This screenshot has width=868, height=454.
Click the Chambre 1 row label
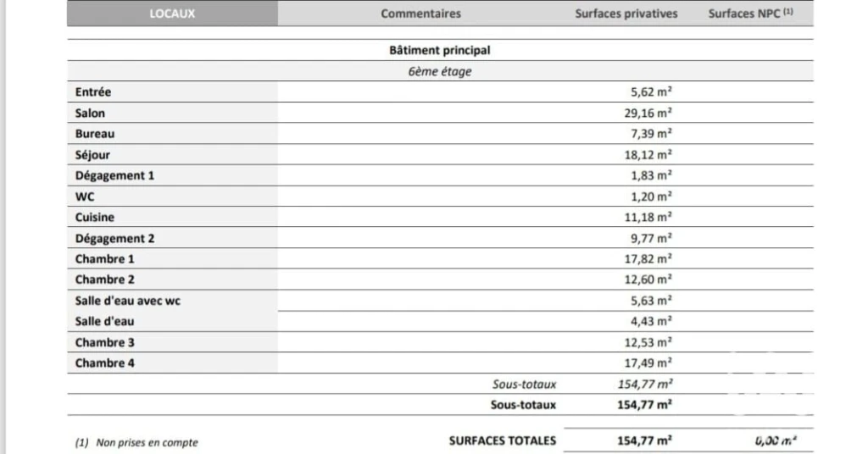click(x=104, y=259)
